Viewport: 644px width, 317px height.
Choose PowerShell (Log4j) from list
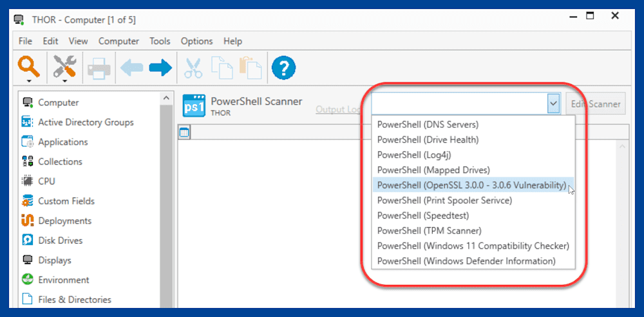click(473, 154)
